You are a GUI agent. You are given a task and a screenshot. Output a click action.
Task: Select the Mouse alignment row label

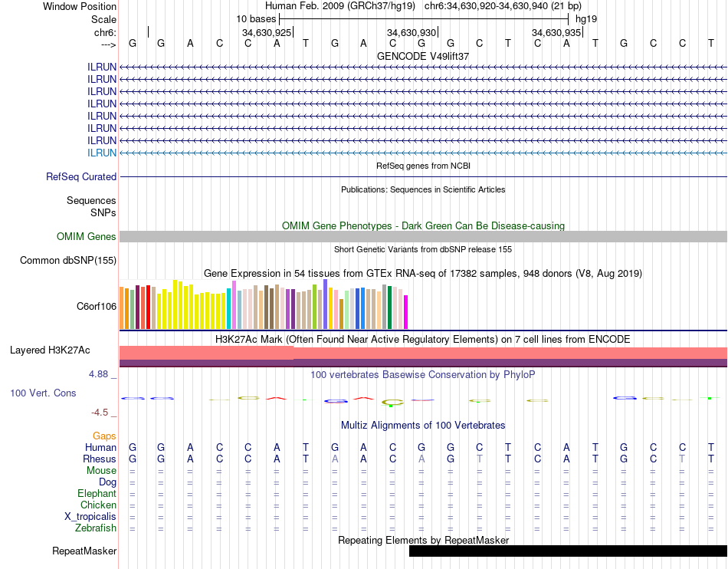pos(101,471)
